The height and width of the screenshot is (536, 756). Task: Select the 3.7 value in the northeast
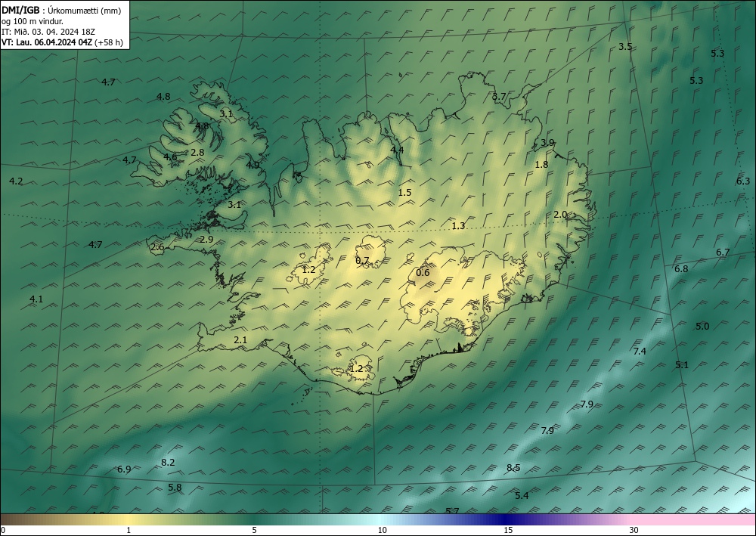pyautogui.click(x=499, y=96)
